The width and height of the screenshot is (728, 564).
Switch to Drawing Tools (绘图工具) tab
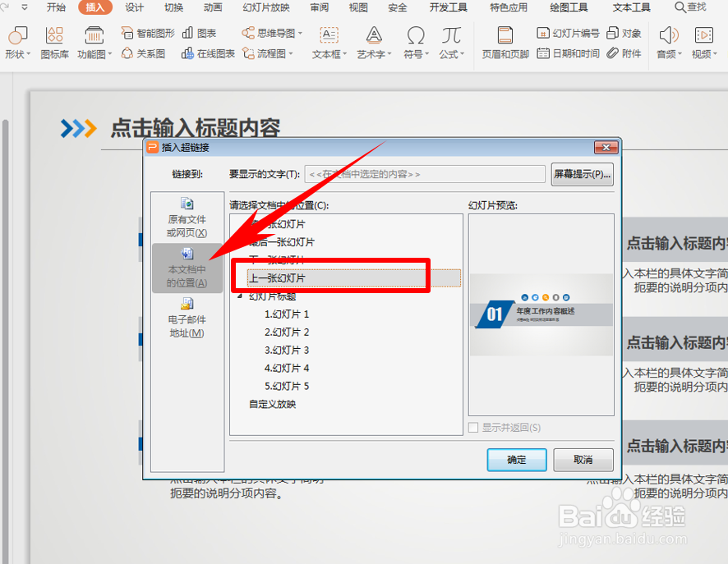(569, 7)
